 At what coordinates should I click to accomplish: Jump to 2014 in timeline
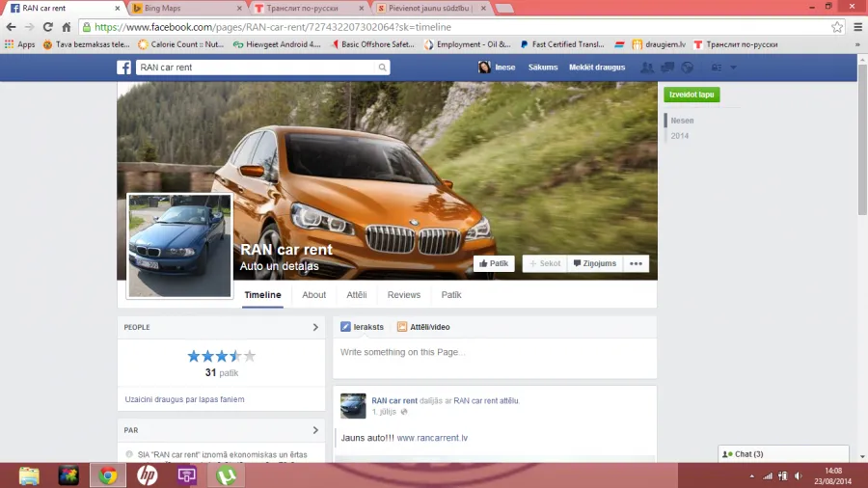(x=680, y=136)
